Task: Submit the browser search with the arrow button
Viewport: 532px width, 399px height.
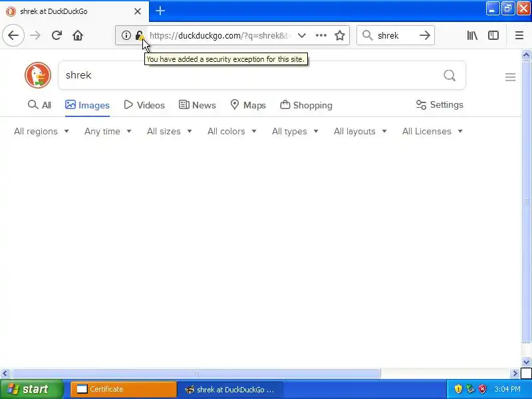Action: point(424,35)
